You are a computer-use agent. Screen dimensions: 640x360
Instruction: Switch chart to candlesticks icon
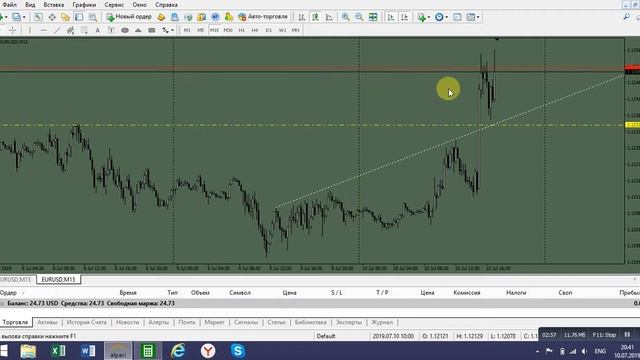coord(316,17)
